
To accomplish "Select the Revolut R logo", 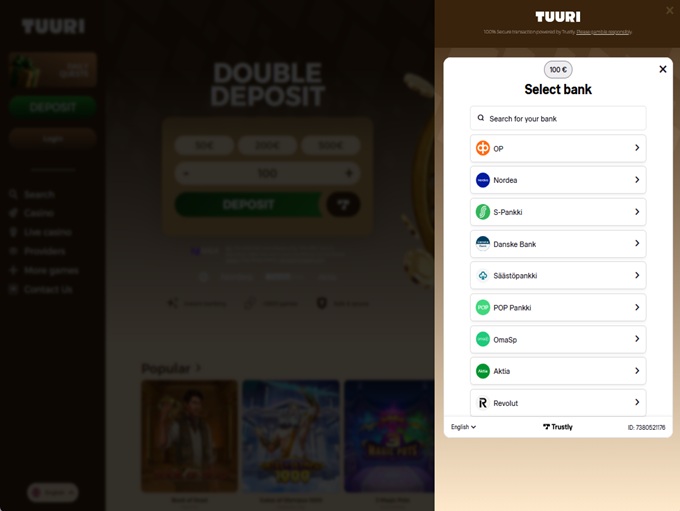I will (x=483, y=403).
